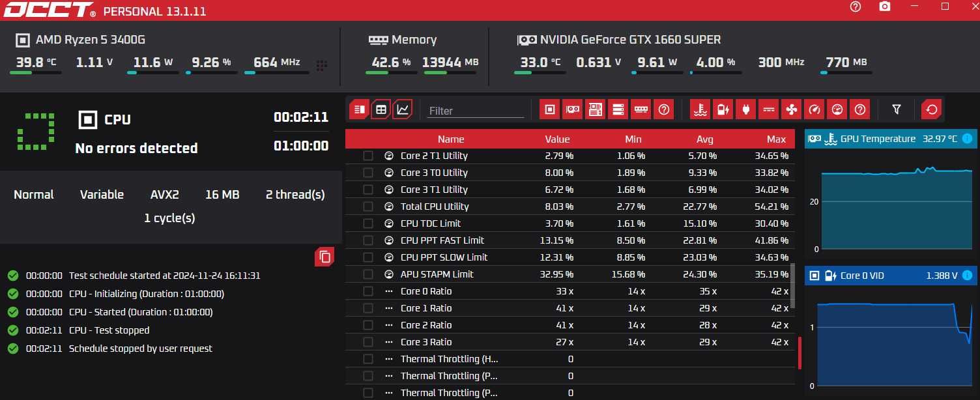Tick the Core 2 T1 Utility checkbox

click(368, 156)
